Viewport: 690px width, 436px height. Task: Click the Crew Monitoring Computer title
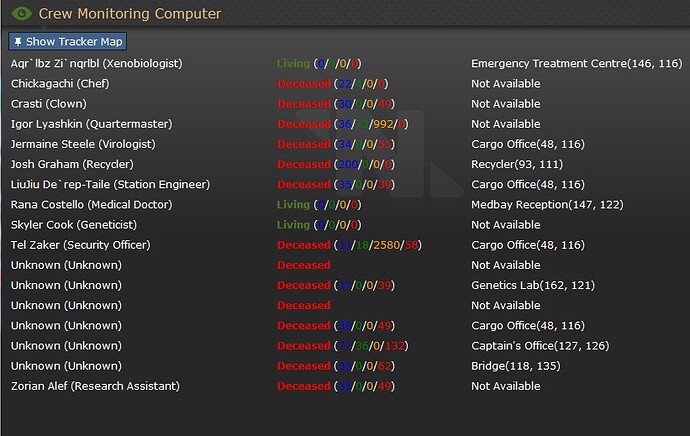pyautogui.click(x=130, y=14)
